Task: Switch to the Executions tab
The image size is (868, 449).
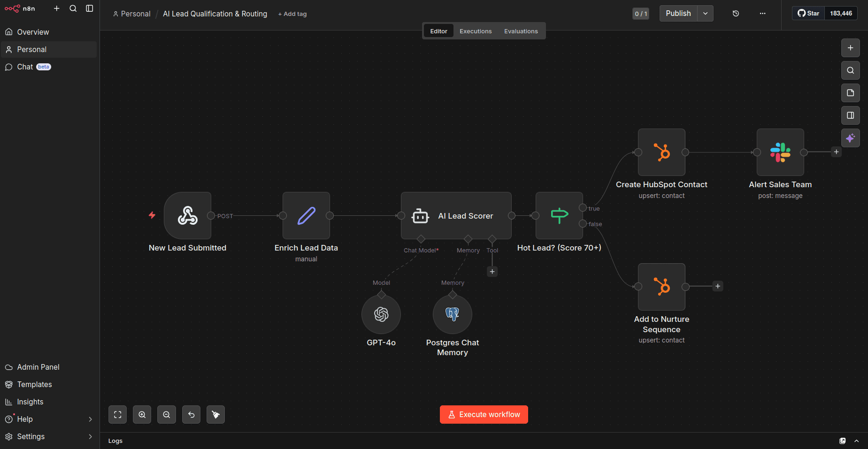Action: (x=475, y=31)
